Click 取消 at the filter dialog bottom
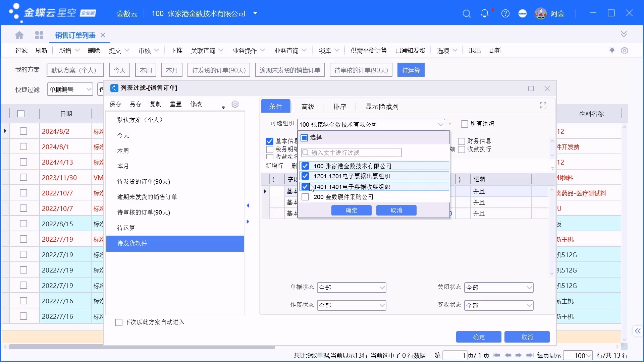 click(x=527, y=337)
